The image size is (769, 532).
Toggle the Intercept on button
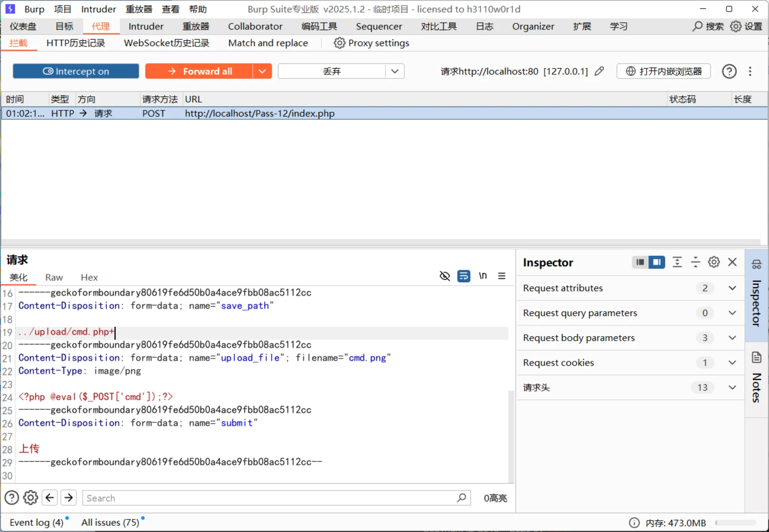76,71
